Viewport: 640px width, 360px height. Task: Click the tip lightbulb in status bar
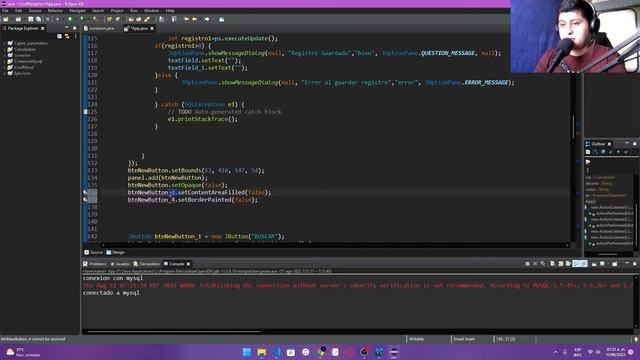tap(636, 339)
